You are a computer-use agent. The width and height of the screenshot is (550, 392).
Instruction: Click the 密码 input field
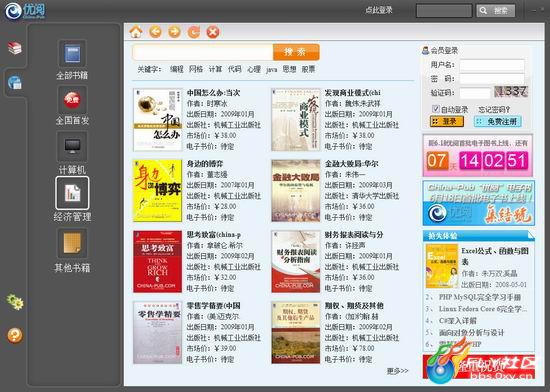(x=492, y=79)
